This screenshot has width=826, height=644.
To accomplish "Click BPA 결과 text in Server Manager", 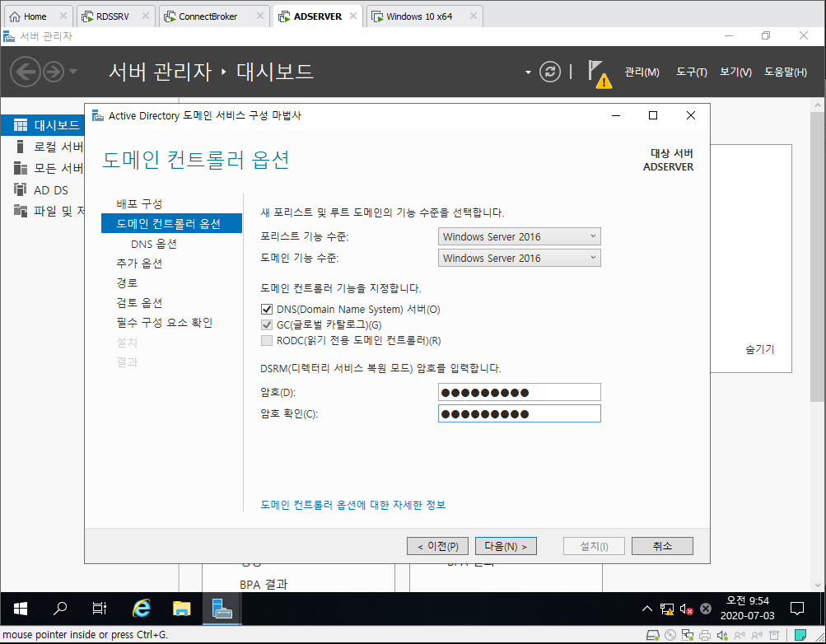I will pos(263,584).
